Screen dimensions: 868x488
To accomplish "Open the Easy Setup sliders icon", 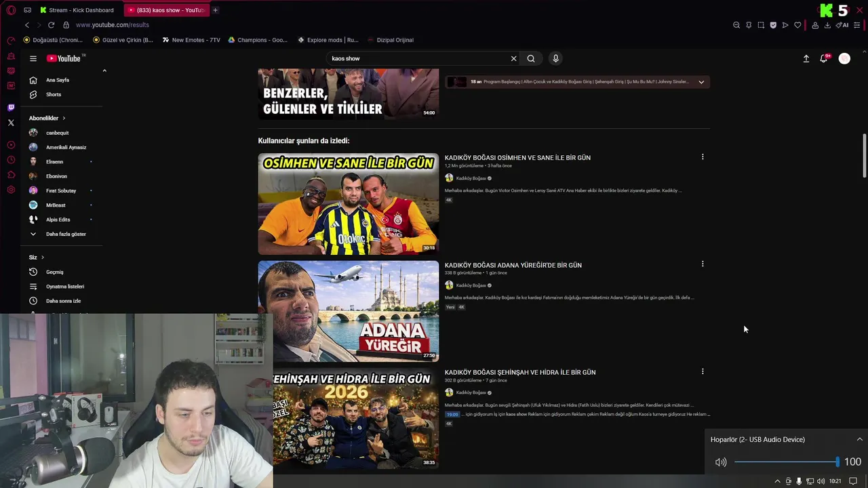I will [x=857, y=25].
